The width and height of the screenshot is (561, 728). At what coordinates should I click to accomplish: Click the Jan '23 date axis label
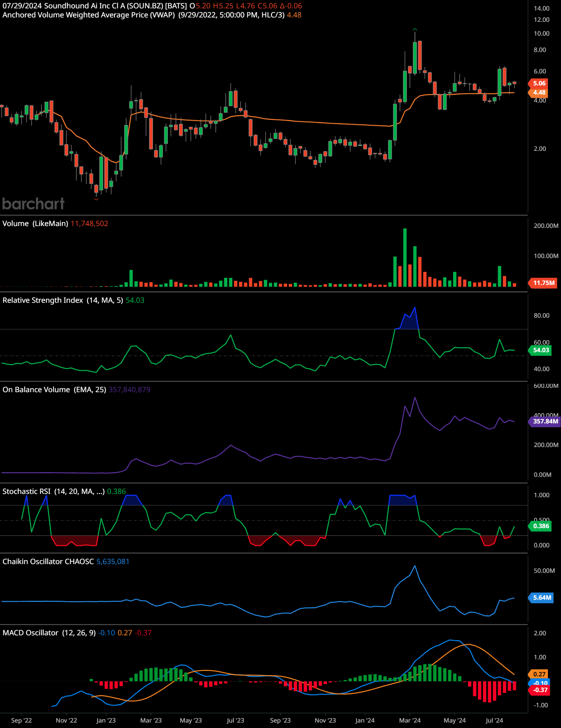[x=106, y=720]
